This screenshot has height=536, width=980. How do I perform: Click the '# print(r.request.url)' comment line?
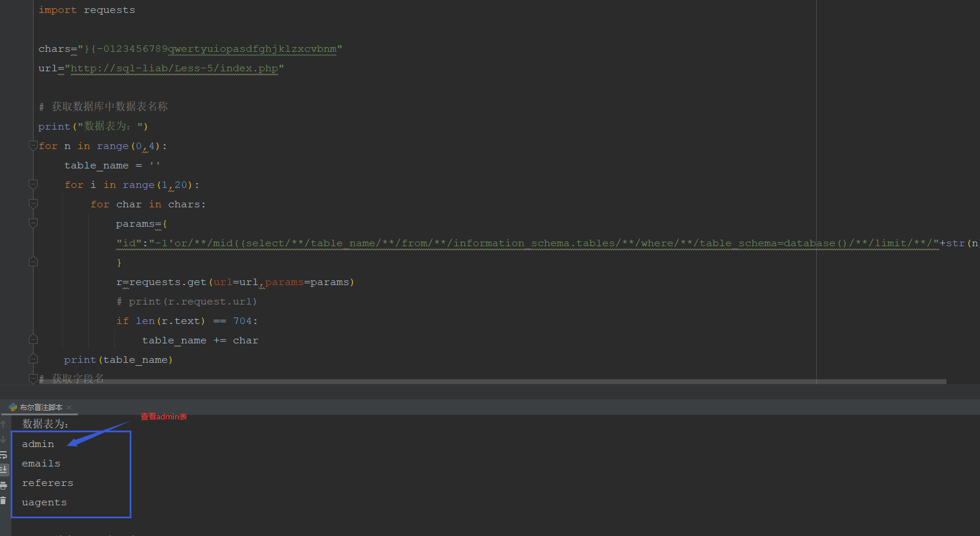pos(186,302)
